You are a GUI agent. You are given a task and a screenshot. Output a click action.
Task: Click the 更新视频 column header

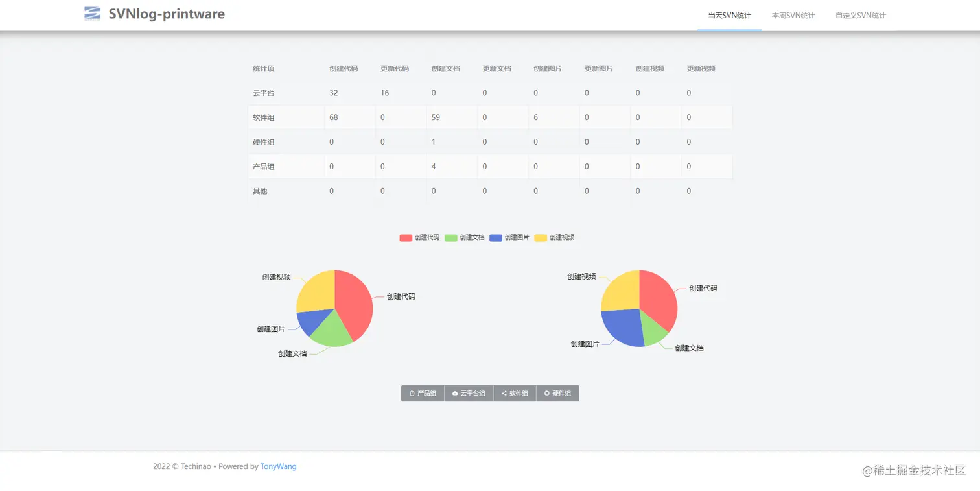click(x=701, y=69)
